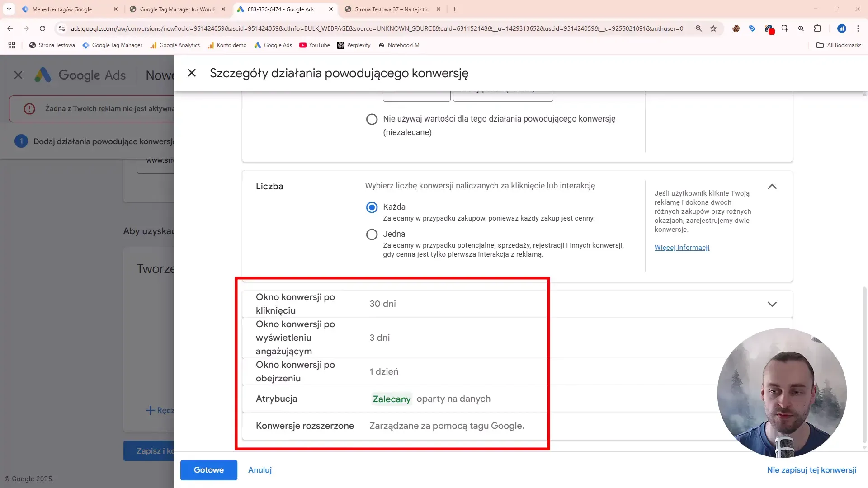868x488 pixels.
Task: Click the panel vertical scrollbar
Action: pos(864,366)
